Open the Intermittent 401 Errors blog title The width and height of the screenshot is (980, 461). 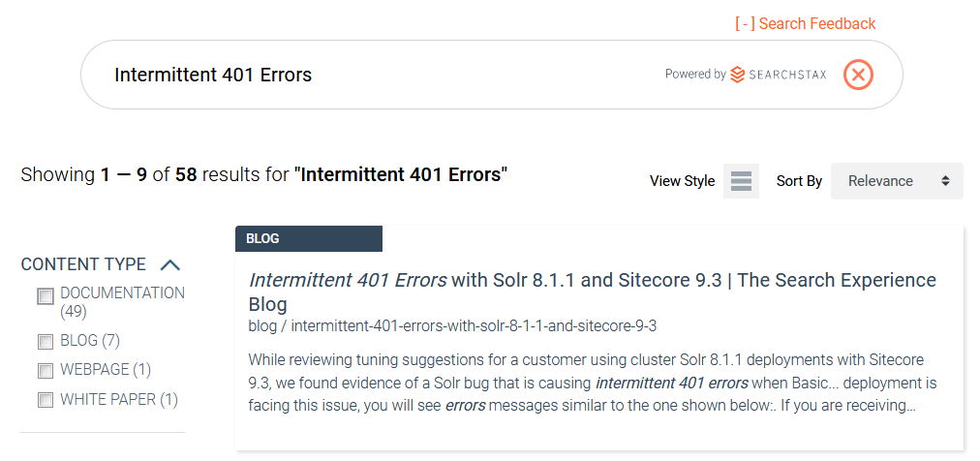tap(592, 292)
